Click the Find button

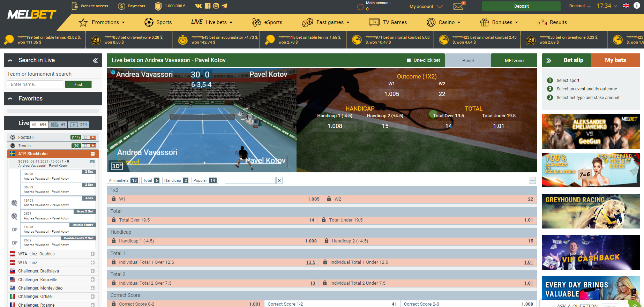coord(78,84)
